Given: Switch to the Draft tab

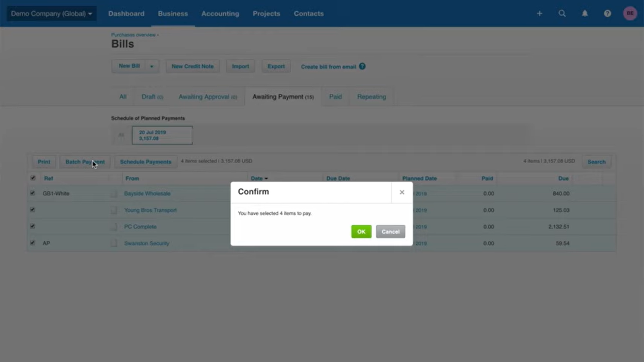Looking at the screenshot, I should pyautogui.click(x=152, y=97).
